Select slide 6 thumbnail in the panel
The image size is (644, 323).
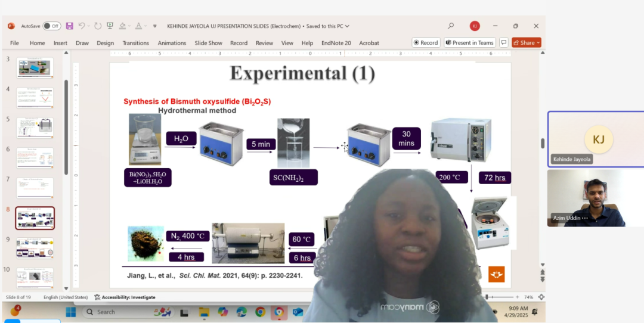coord(35,158)
